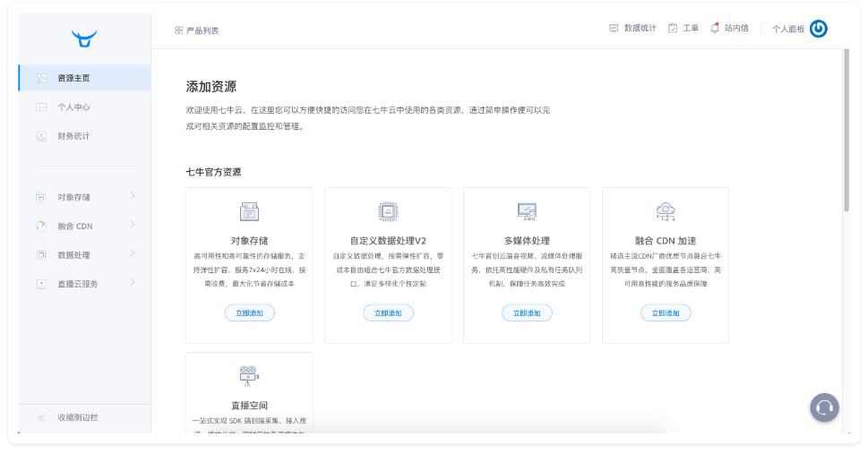Expand the 直播云服务 sidebar chevron
Screen dimensions: 868x454
133,282
